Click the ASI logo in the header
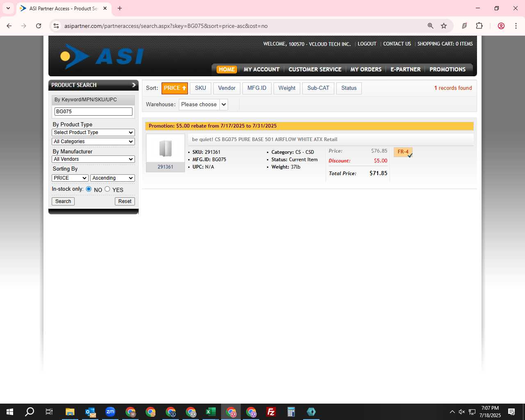 point(102,56)
